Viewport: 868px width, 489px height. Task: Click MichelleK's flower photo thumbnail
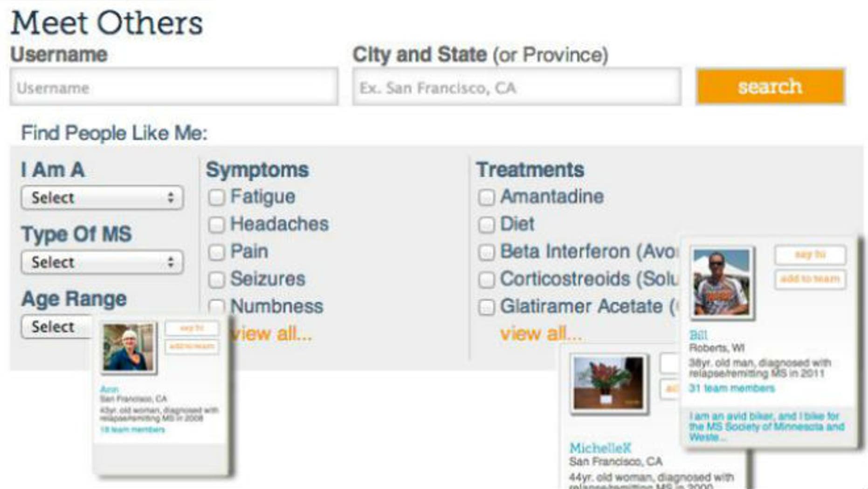coord(608,384)
